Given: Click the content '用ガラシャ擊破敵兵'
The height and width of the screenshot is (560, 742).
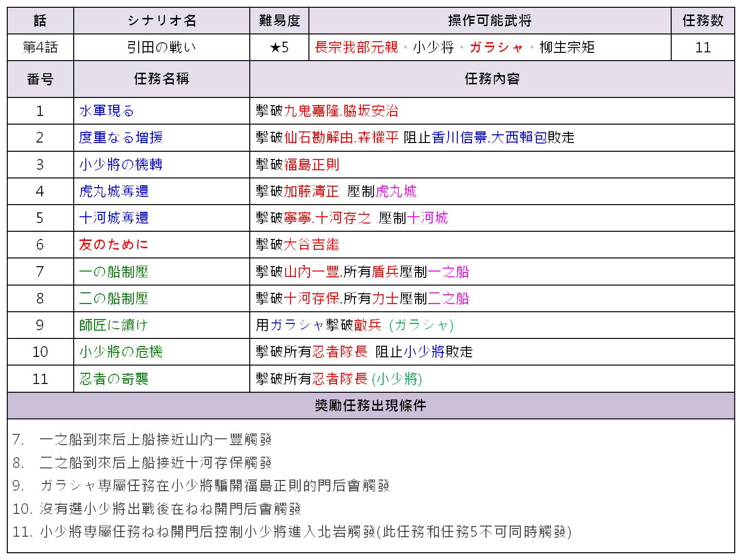Looking at the screenshot, I should (355, 325).
